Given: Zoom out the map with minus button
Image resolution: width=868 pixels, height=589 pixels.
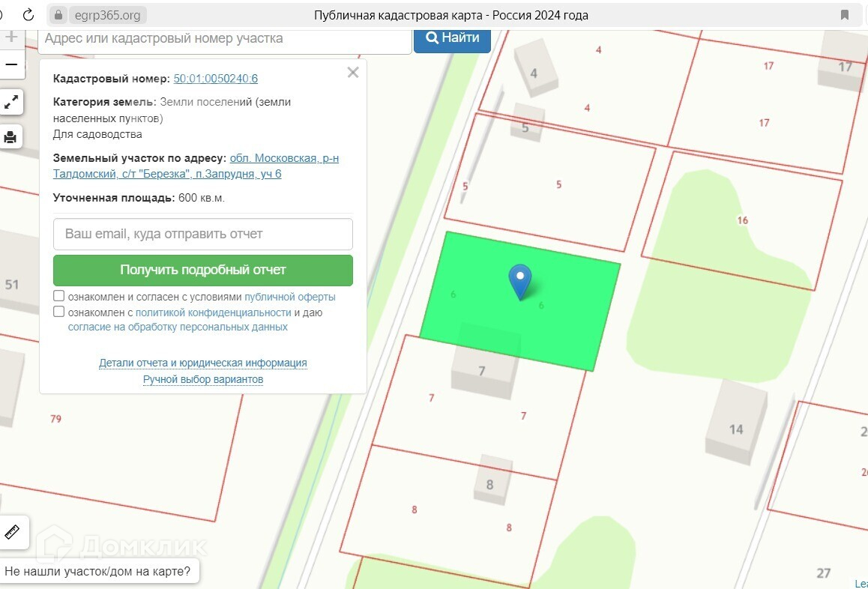Looking at the screenshot, I should click(12, 64).
